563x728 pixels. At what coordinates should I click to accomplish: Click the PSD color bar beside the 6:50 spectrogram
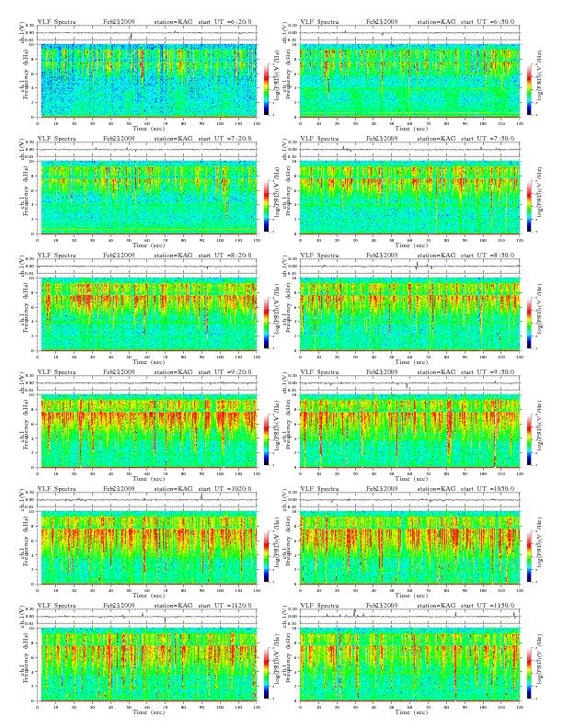[529, 89]
